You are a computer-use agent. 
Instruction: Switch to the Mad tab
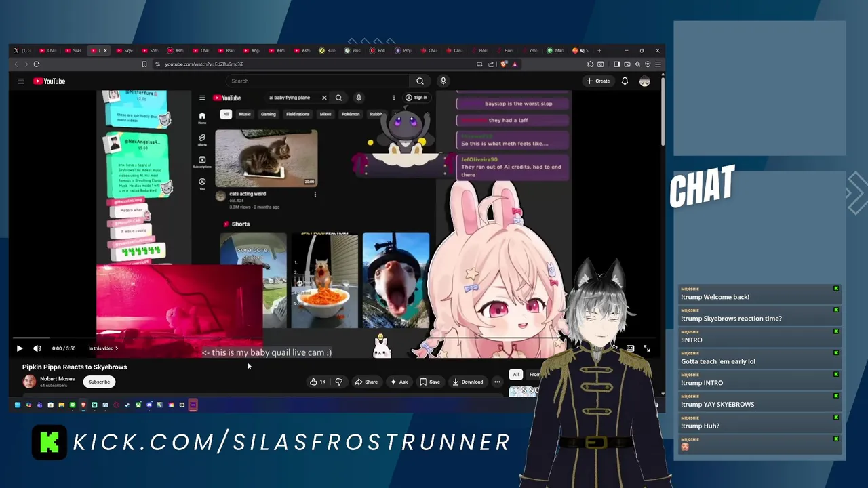tap(555, 50)
